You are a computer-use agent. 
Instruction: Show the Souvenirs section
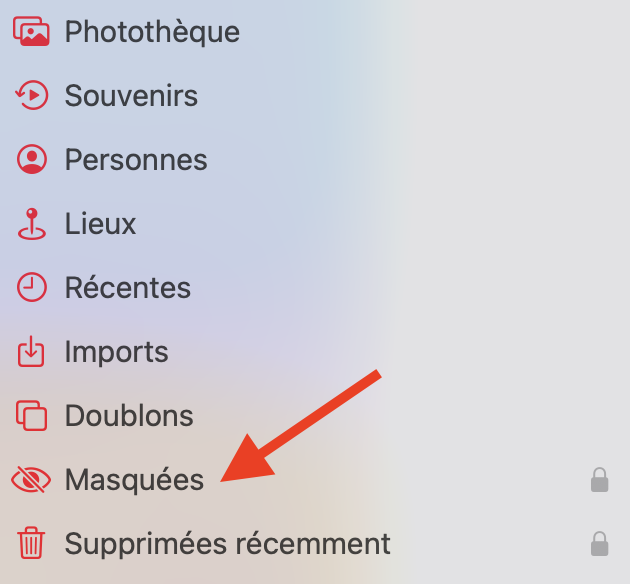pos(131,96)
